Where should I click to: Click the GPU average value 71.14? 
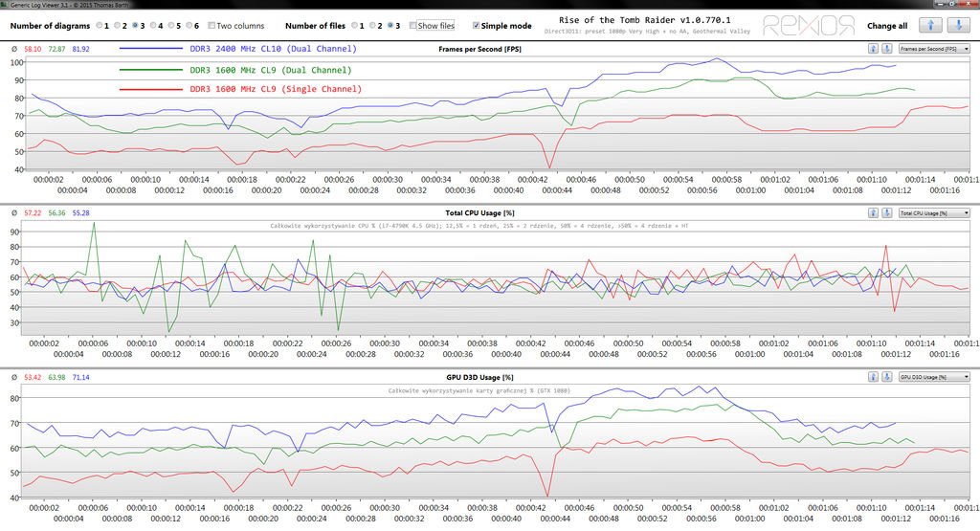click(80, 377)
